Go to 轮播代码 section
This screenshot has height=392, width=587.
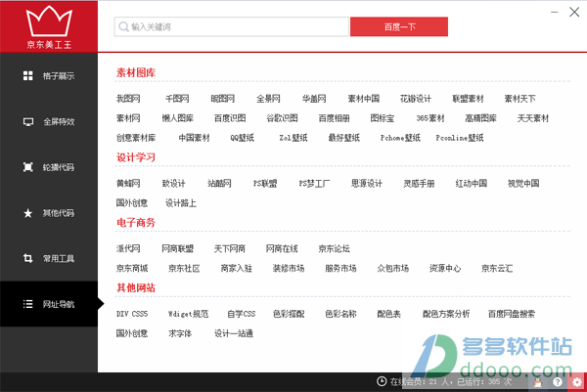coord(49,167)
